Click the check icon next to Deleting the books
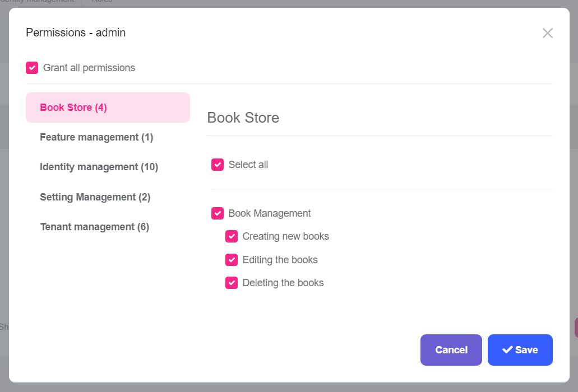Viewport: 578px width, 392px height. (x=232, y=283)
